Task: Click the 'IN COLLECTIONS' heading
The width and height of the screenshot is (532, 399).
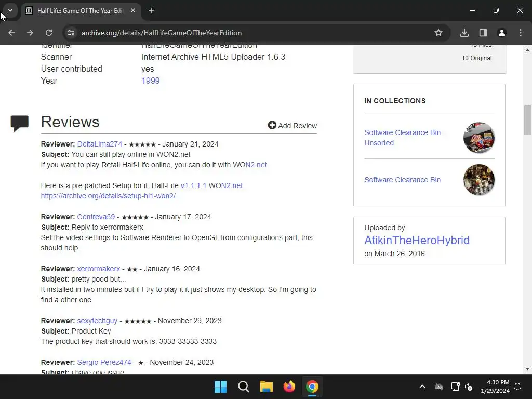Action: [x=395, y=101]
